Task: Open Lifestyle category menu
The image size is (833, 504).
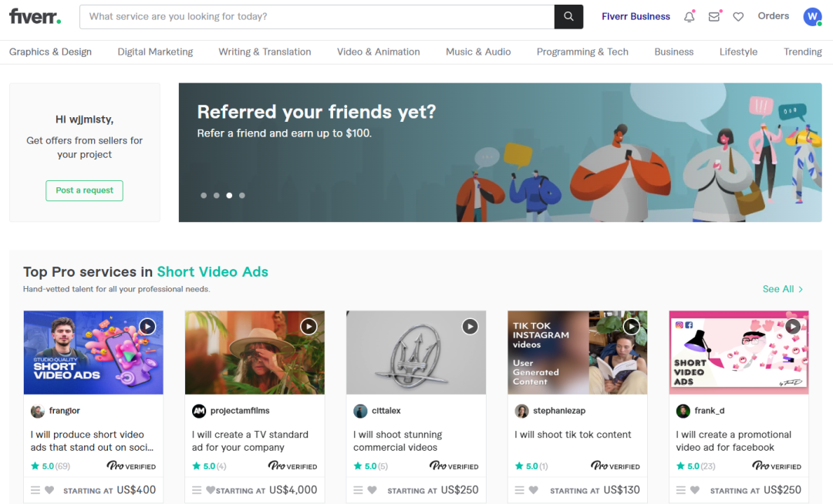Action: point(738,52)
